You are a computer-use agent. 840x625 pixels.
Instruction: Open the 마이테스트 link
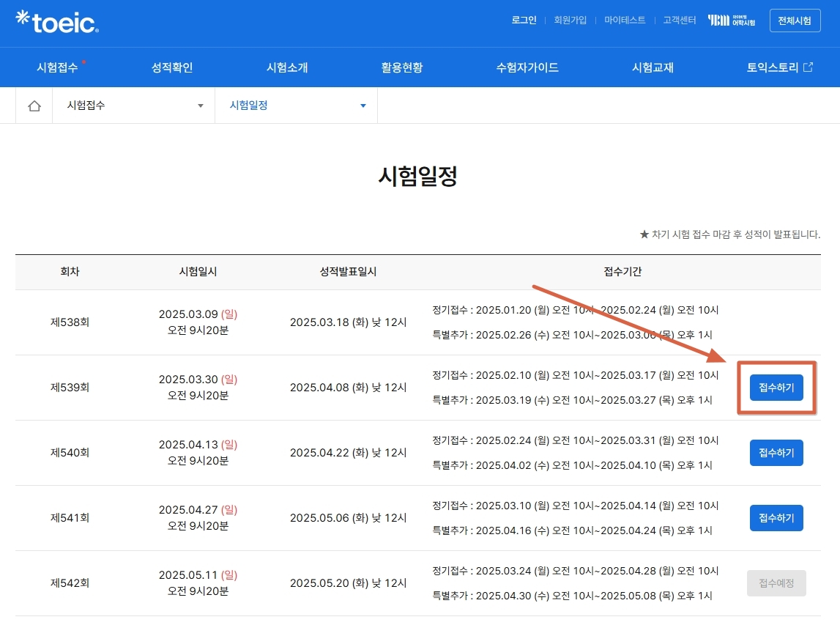625,21
